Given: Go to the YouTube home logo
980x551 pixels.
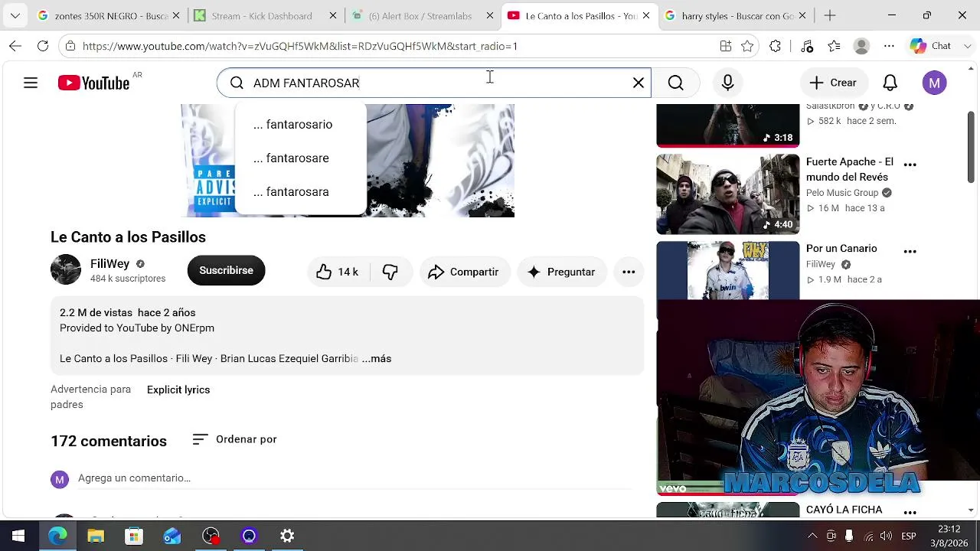Looking at the screenshot, I should (x=93, y=83).
